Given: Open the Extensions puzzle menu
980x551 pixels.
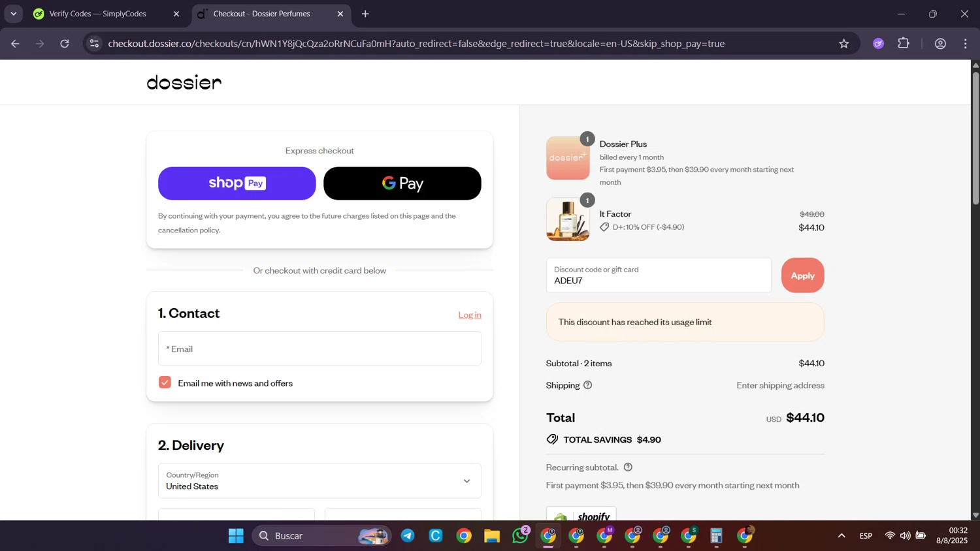Looking at the screenshot, I should (x=904, y=44).
